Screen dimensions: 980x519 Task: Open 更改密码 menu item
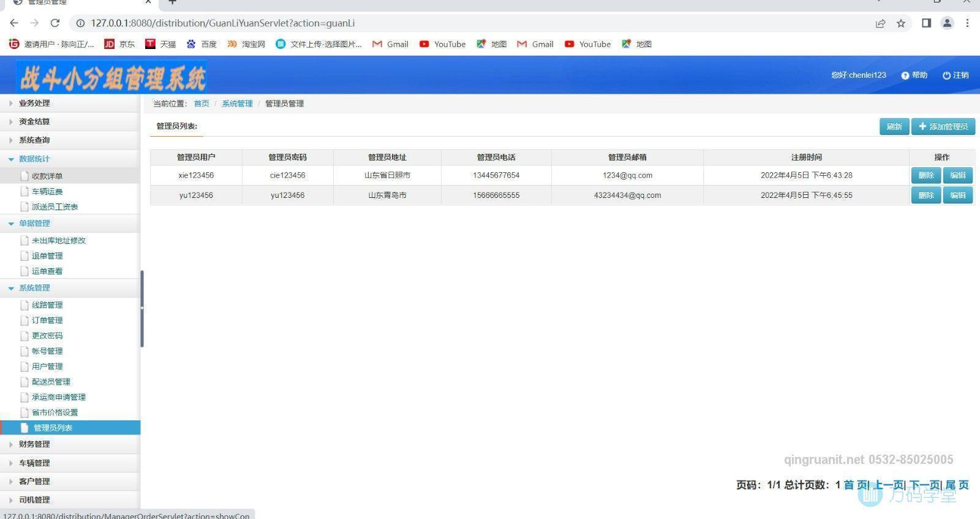point(47,335)
